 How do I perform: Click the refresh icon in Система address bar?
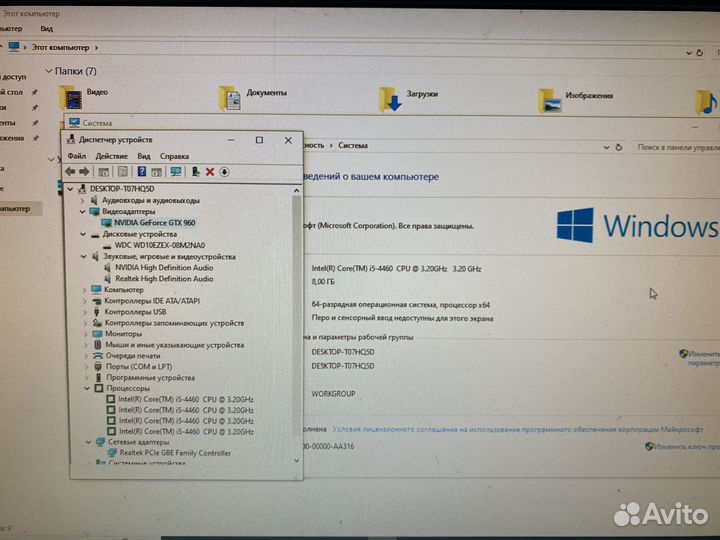click(619, 147)
